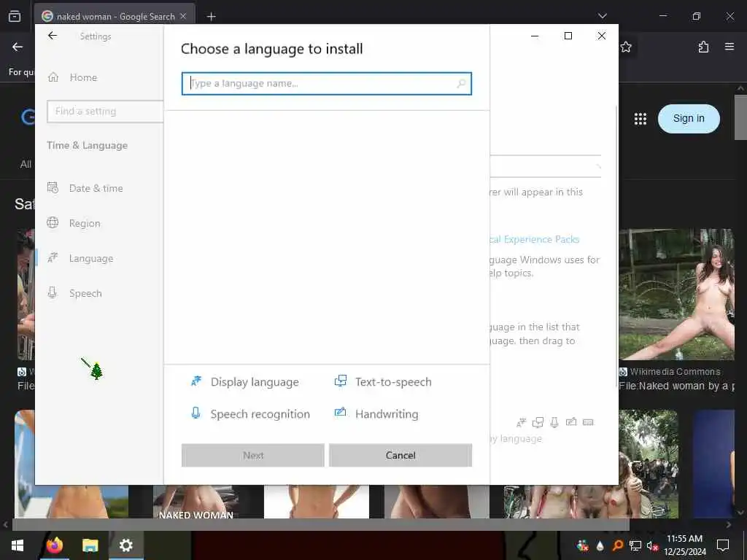Image resolution: width=747 pixels, height=560 pixels.
Task: Open network status from the system tray
Action: coord(635,545)
